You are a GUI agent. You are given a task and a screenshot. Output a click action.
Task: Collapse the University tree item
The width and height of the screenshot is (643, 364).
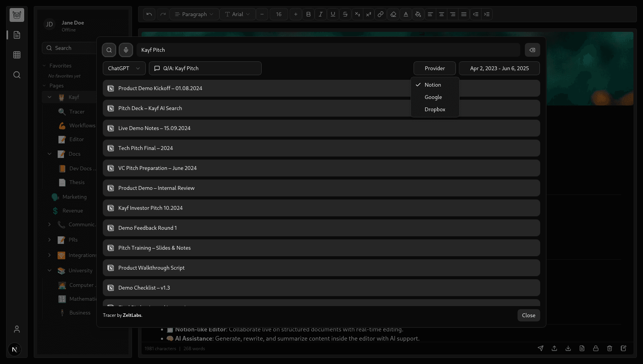[x=49, y=270]
